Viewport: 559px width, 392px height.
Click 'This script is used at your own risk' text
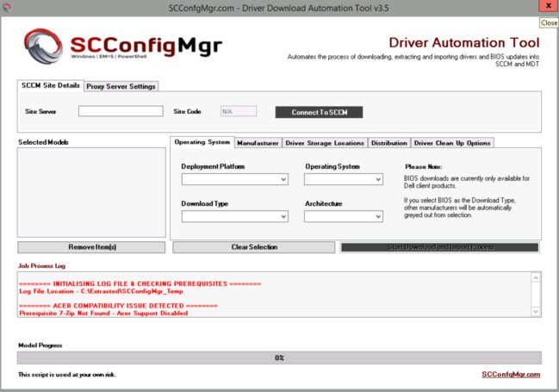click(x=66, y=374)
